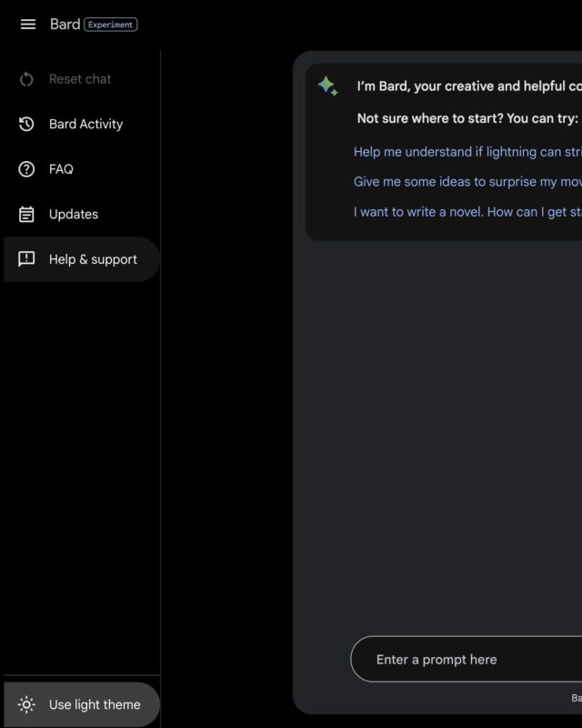Screen dimensions: 582x728
Task: Click the Experiment badge beside Bard
Action: (110, 25)
